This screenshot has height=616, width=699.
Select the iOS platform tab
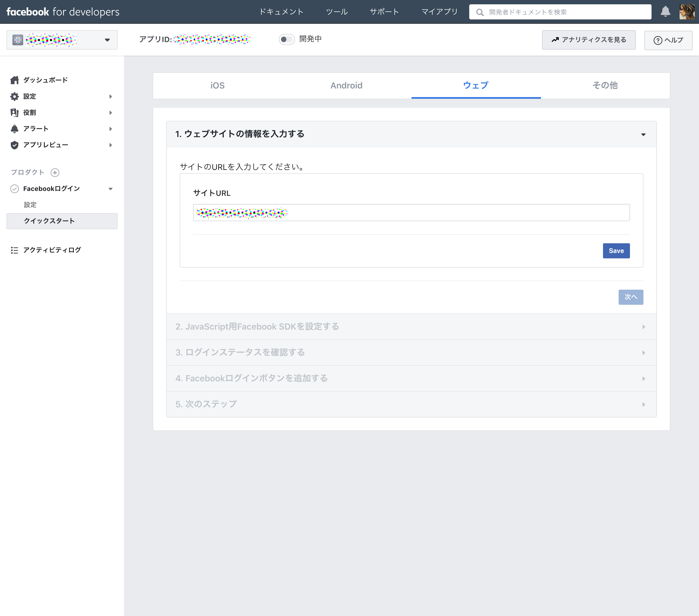click(218, 85)
